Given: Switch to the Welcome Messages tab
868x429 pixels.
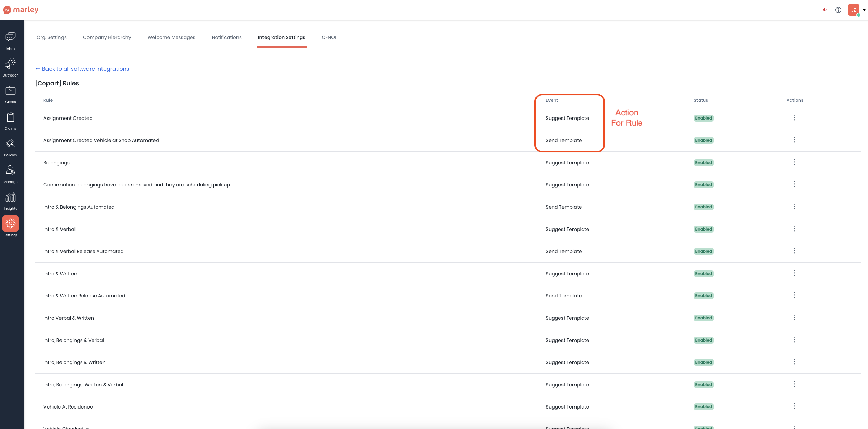Looking at the screenshot, I should point(171,37).
